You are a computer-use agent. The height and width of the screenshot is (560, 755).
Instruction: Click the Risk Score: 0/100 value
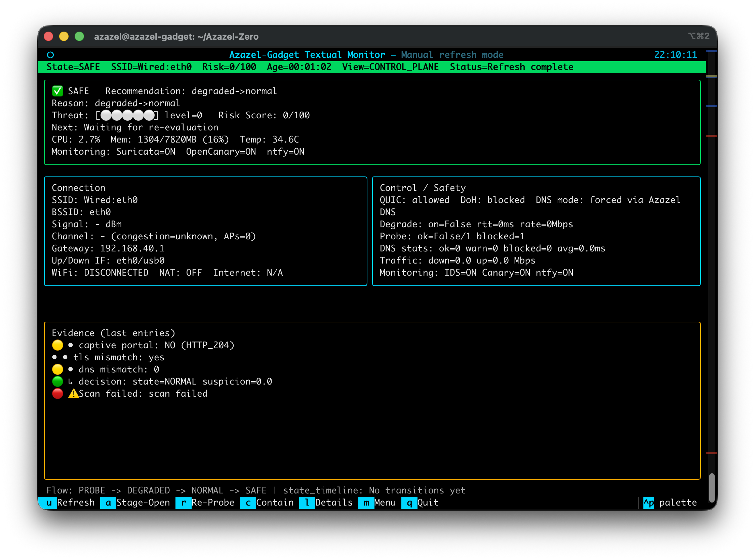(x=264, y=115)
